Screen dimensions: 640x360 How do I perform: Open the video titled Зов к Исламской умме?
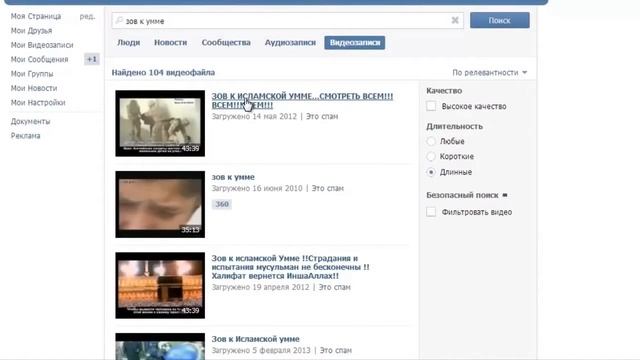[256, 339]
